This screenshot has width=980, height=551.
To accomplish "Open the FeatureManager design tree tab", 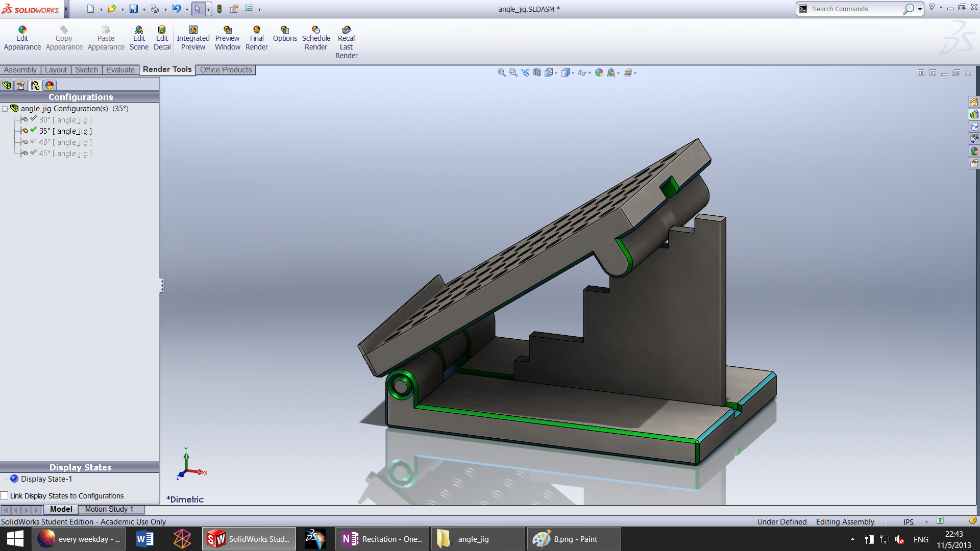I will coord(7,85).
